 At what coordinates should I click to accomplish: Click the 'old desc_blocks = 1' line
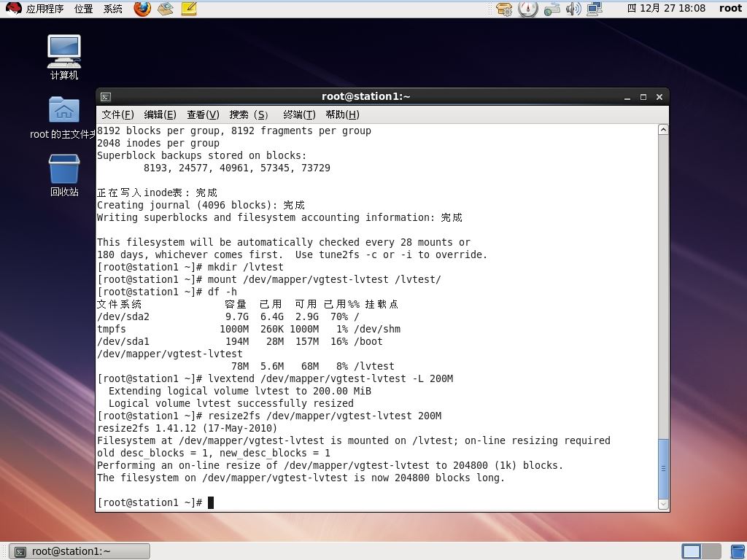click(214, 453)
